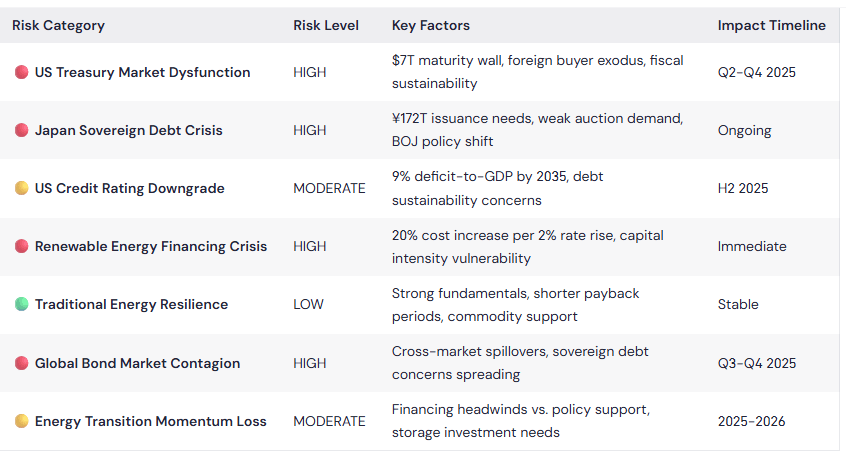Click the MODERATE level for US Credit Rating Downgrade
846x459 pixels.
point(329,188)
